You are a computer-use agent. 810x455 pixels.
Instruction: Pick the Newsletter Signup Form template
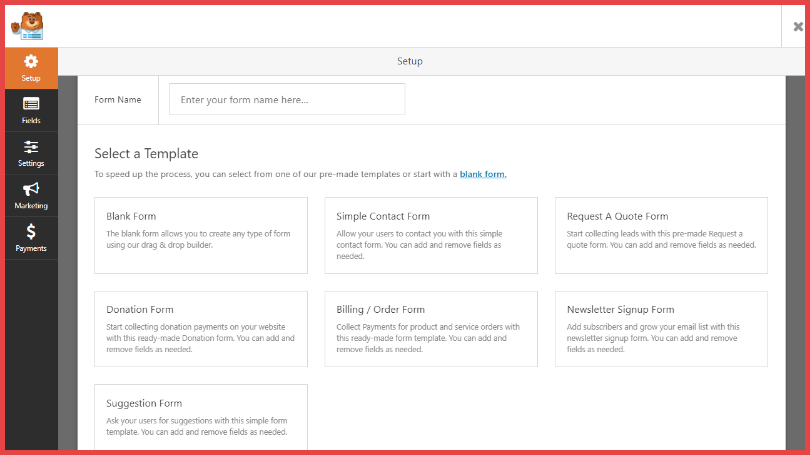(661, 329)
